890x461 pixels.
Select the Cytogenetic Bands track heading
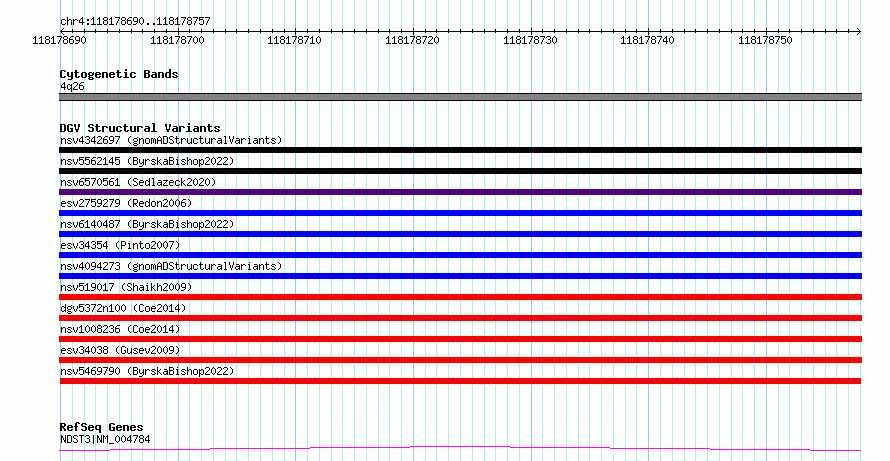(119, 74)
